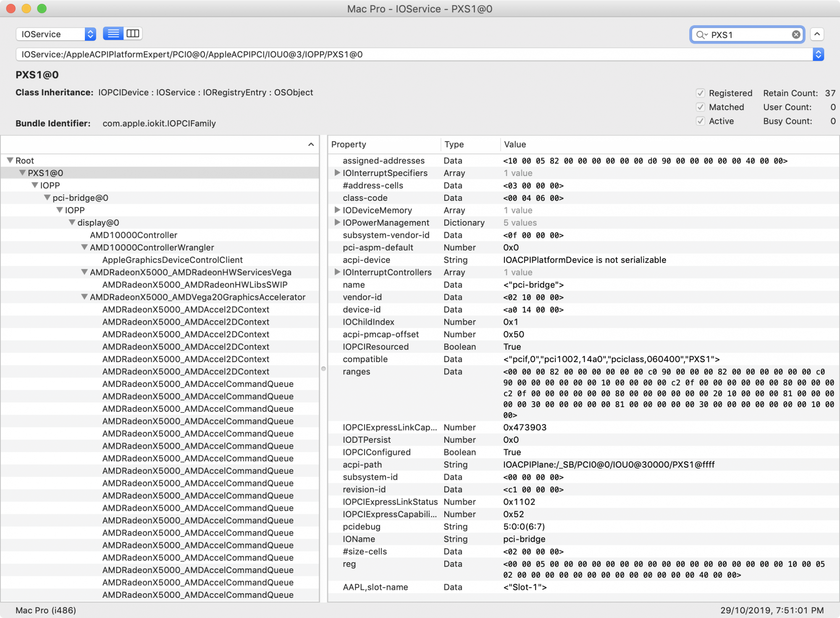Select the ranges property row
This screenshot has height=618, width=840.
point(583,393)
